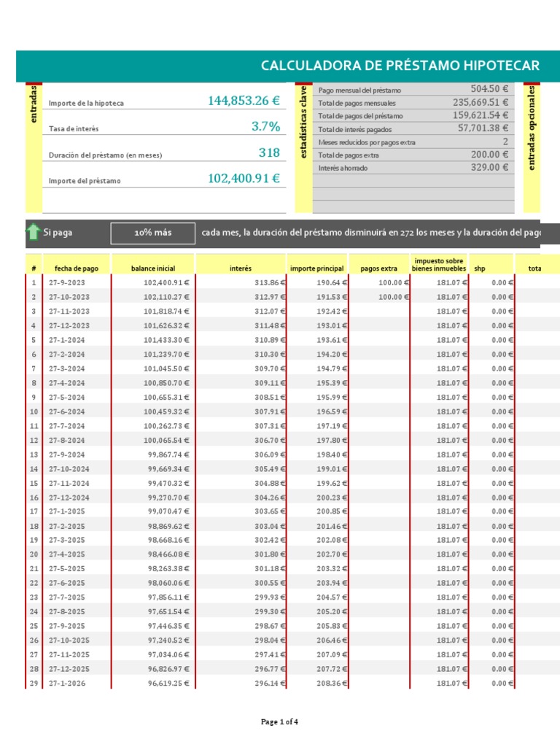
Task: Select extra payment 100.00 € in row 1
Action: (393, 282)
